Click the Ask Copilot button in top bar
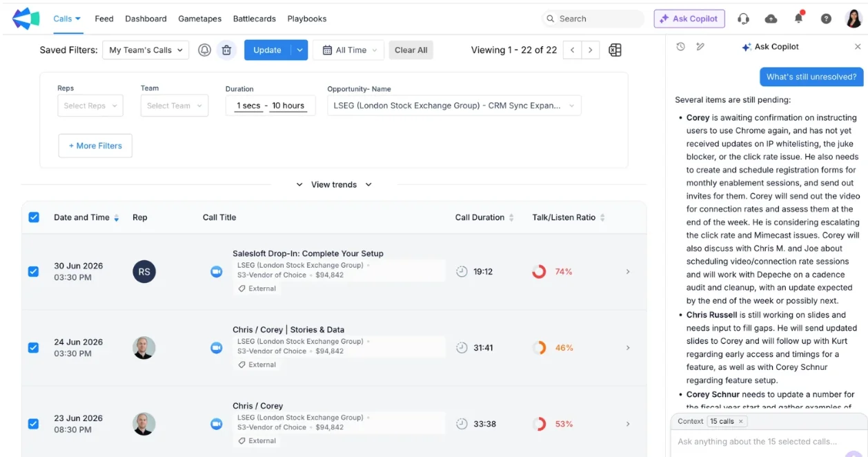 click(689, 19)
